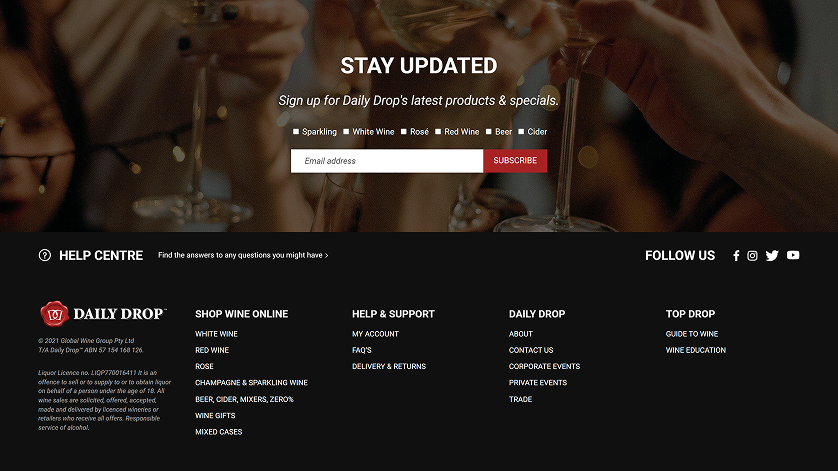Open the YouTube social icon
Viewport: 838px width, 471px height.
[x=793, y=255]
